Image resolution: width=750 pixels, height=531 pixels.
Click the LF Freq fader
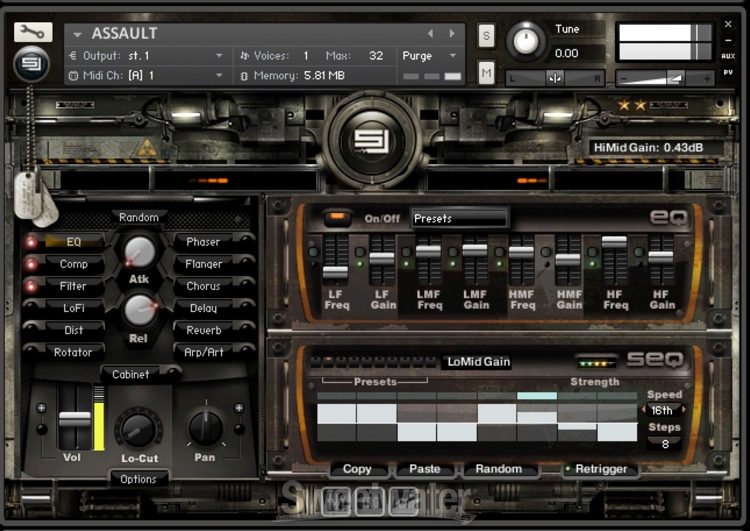(x=335, y=272)
